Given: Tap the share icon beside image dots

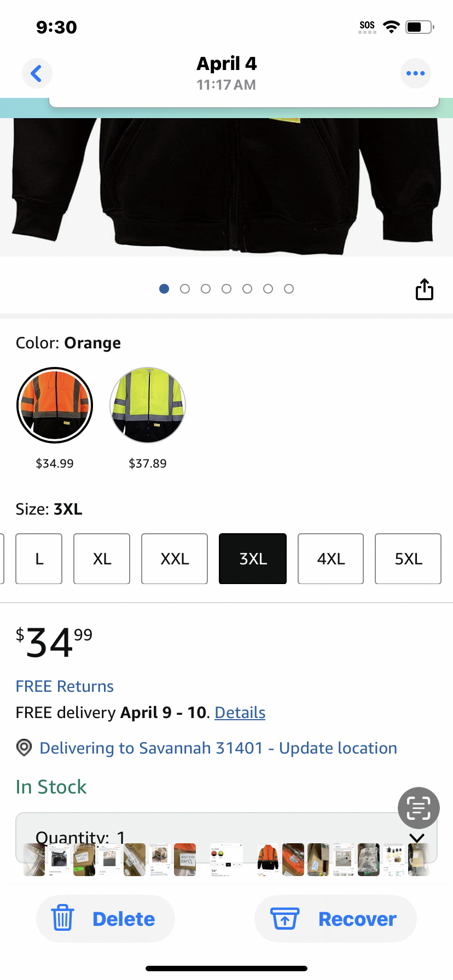Looking at the screenshot, I should pos(425,289).
